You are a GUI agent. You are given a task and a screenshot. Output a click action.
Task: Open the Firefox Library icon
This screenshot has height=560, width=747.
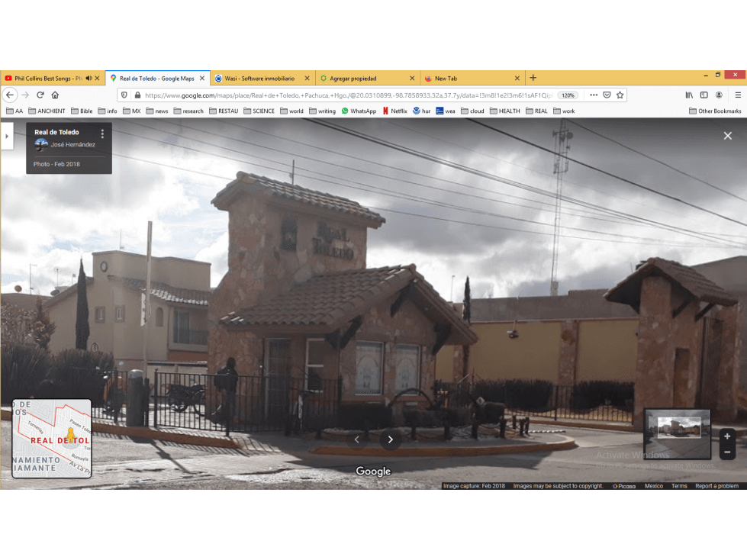click(x=689, y=95)
